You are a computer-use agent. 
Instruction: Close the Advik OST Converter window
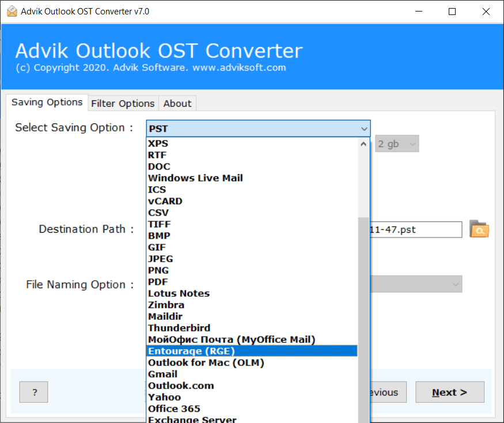coord(486,12)
